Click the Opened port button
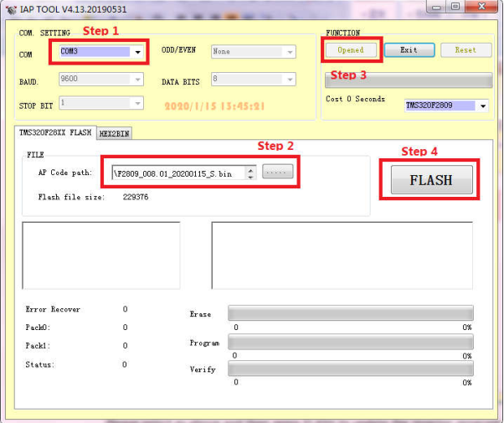 351,50
